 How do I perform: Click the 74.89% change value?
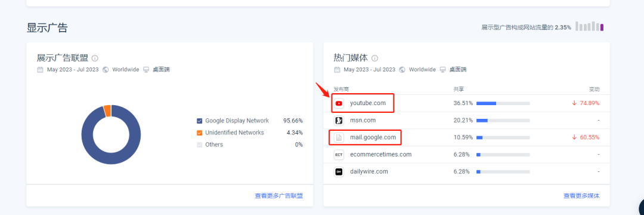pos(589,103)
